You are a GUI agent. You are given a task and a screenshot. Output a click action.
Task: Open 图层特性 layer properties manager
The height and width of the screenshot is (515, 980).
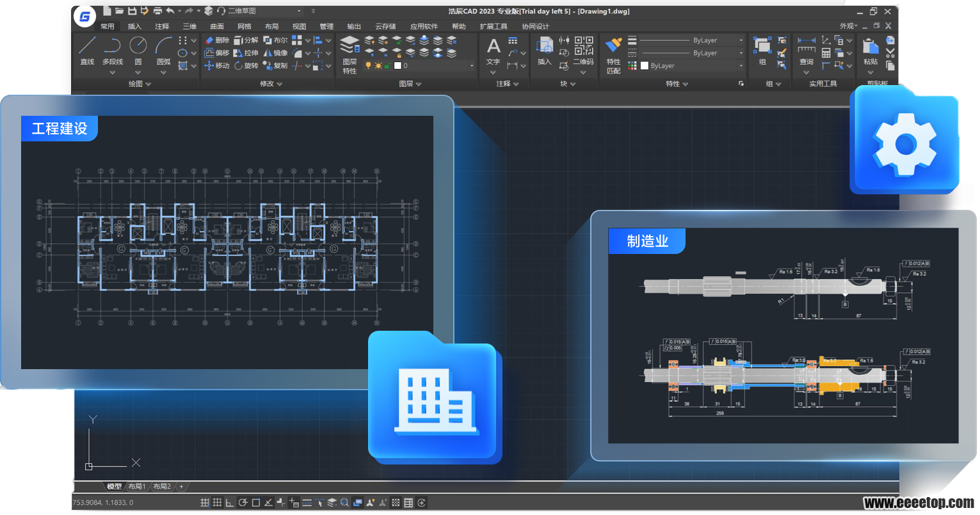click(349, 55)
